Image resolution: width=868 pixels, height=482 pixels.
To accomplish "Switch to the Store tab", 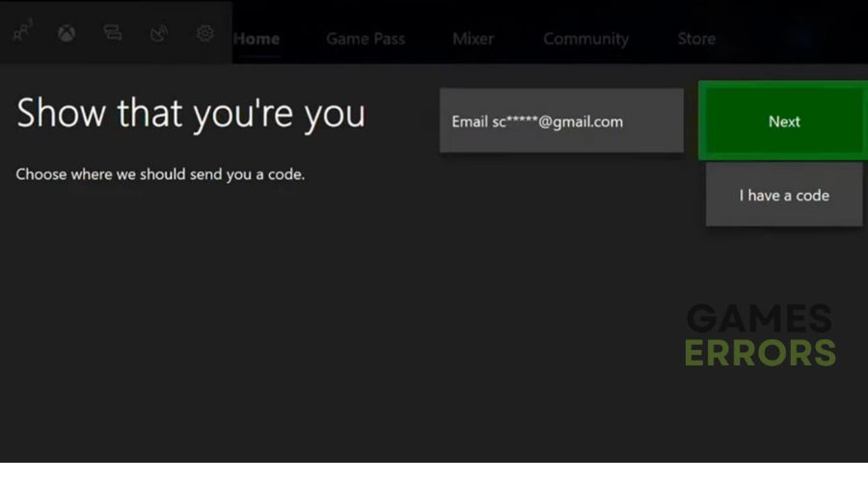I will [696, 39].
